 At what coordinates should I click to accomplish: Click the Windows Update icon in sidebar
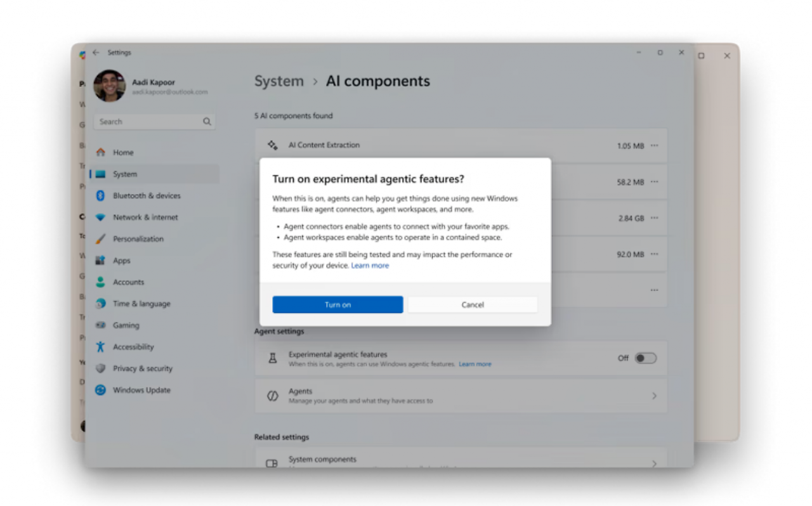coord(100,390)
